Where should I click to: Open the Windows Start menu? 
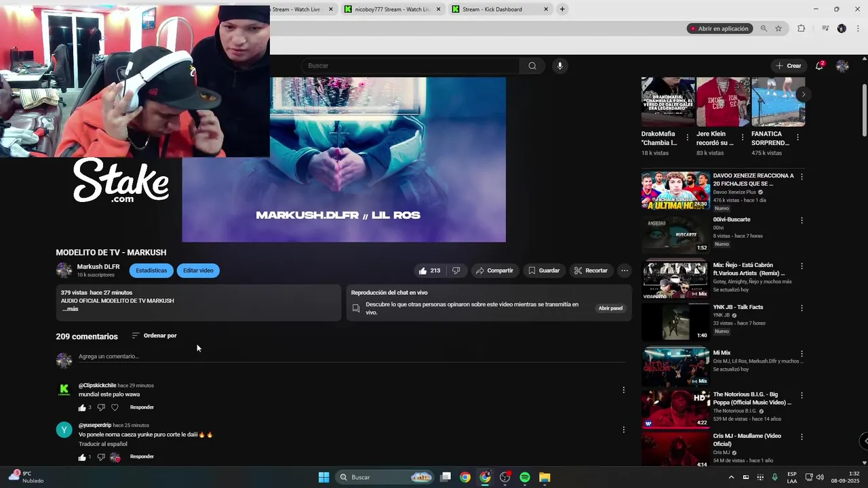(324, 477)
